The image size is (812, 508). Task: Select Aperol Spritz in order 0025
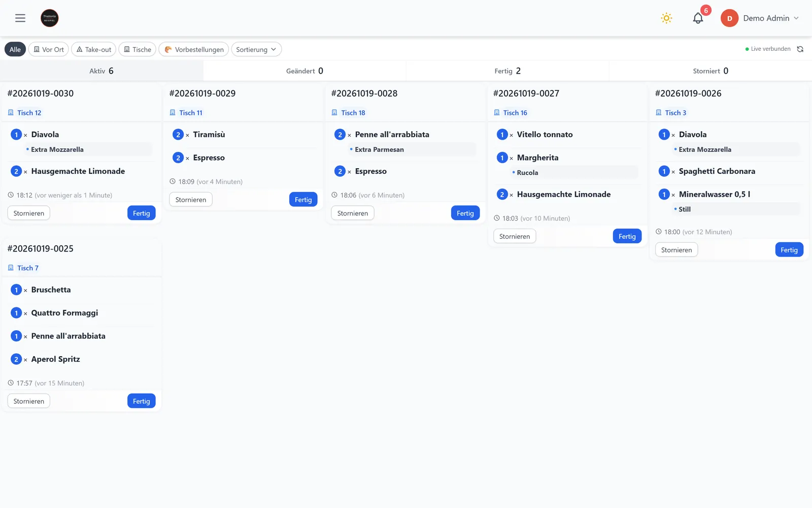coord(55,359)
